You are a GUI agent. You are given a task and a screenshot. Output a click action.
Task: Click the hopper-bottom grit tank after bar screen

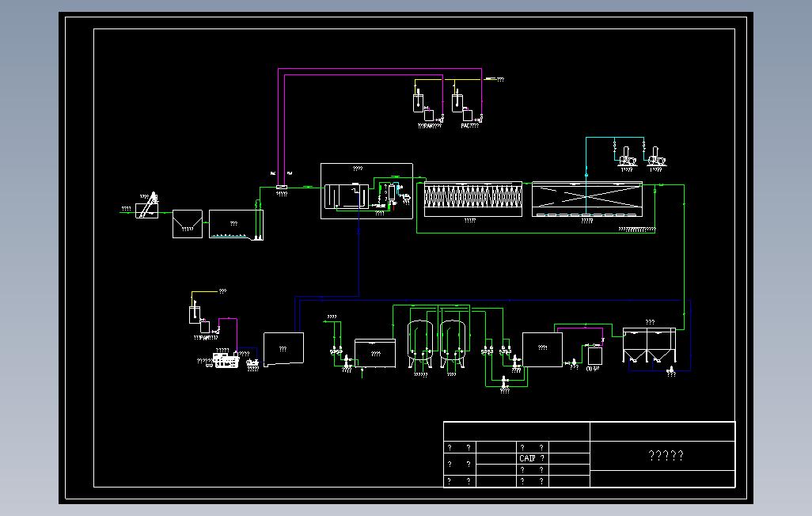[187, 224]
